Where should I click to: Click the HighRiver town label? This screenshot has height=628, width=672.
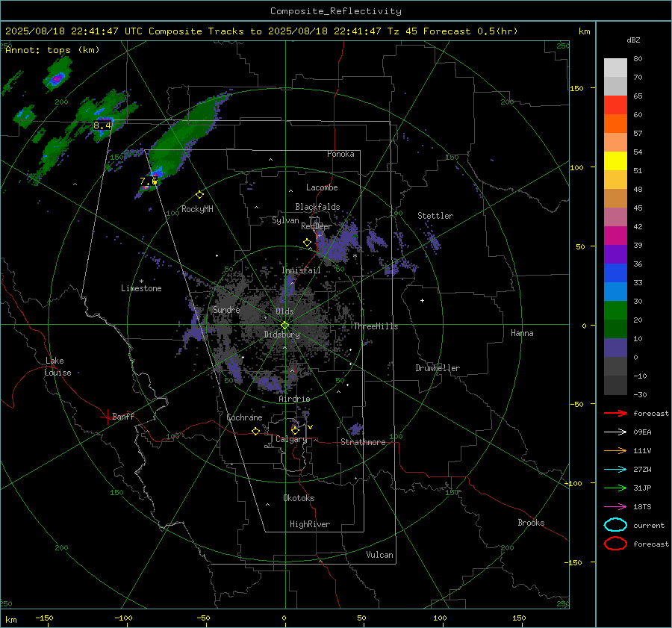click(x=310, y=524)
